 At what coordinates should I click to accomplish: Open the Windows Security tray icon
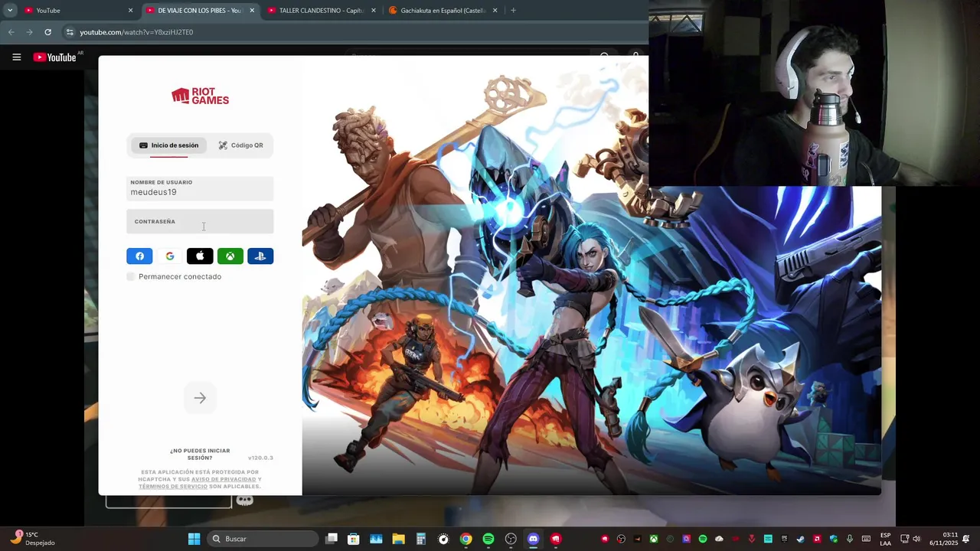tap(834, 539)
